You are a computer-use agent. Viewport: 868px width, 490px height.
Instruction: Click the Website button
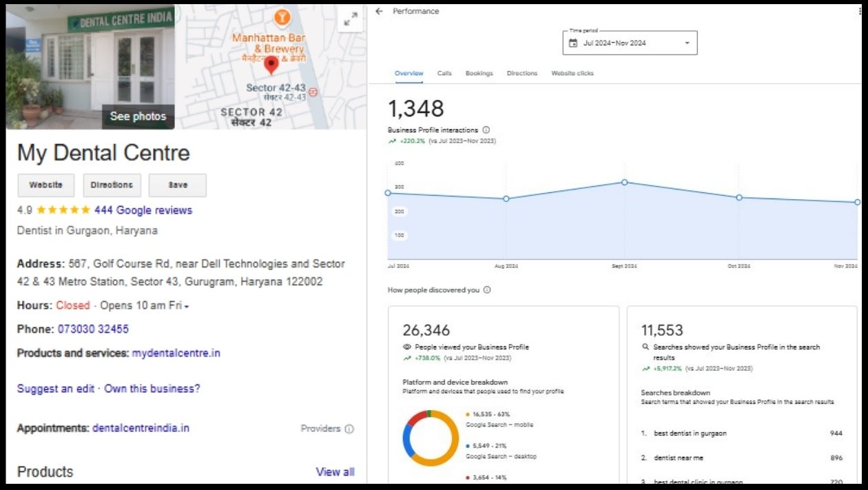(46, 185)
